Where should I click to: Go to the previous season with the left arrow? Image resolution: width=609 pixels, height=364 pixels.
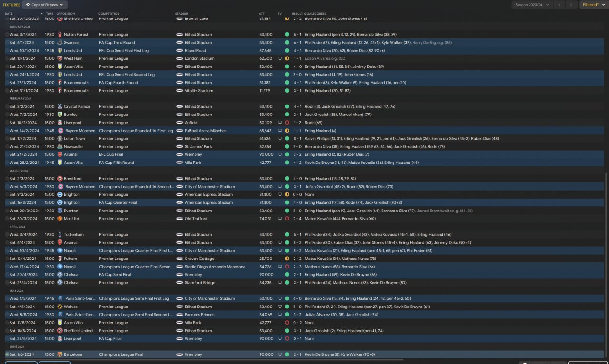(x=559, y=5)
